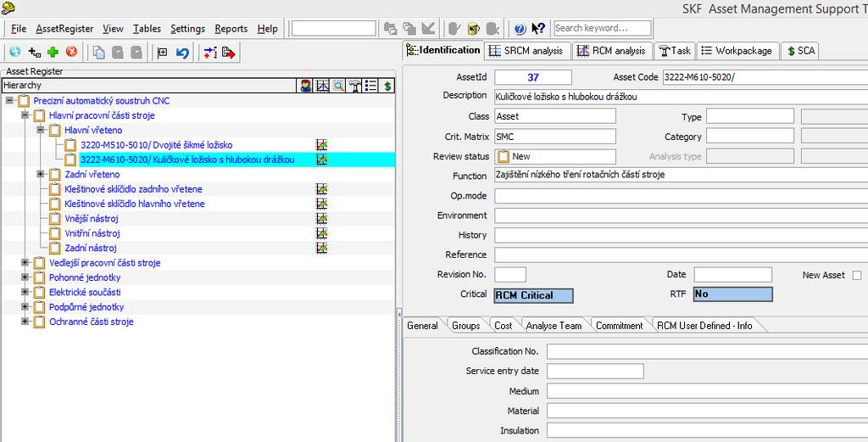Click the expand-all tree icon
868x442 pixels.
coord(162,53)
